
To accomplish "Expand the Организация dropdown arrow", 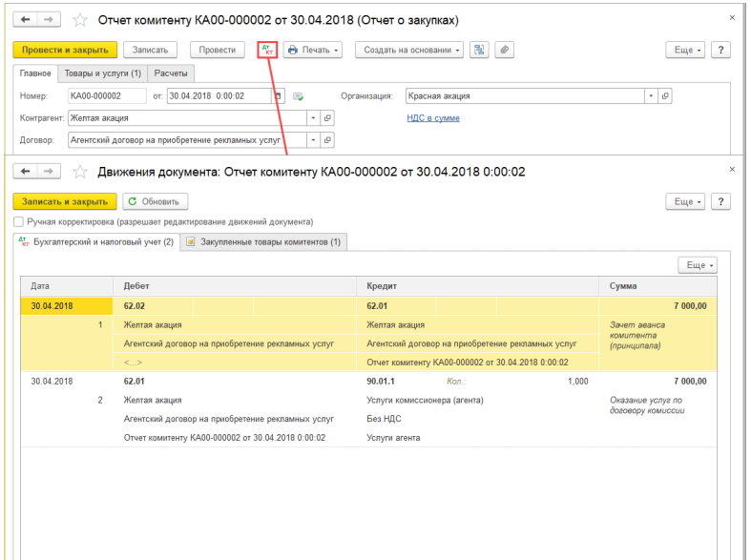I will [x=651, y=95].
